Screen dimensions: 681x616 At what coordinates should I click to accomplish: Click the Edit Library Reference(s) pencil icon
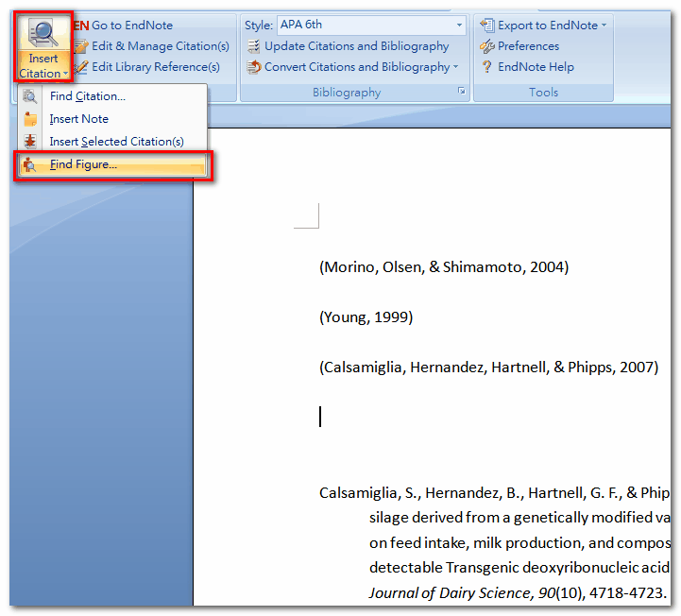pos(81,67)
